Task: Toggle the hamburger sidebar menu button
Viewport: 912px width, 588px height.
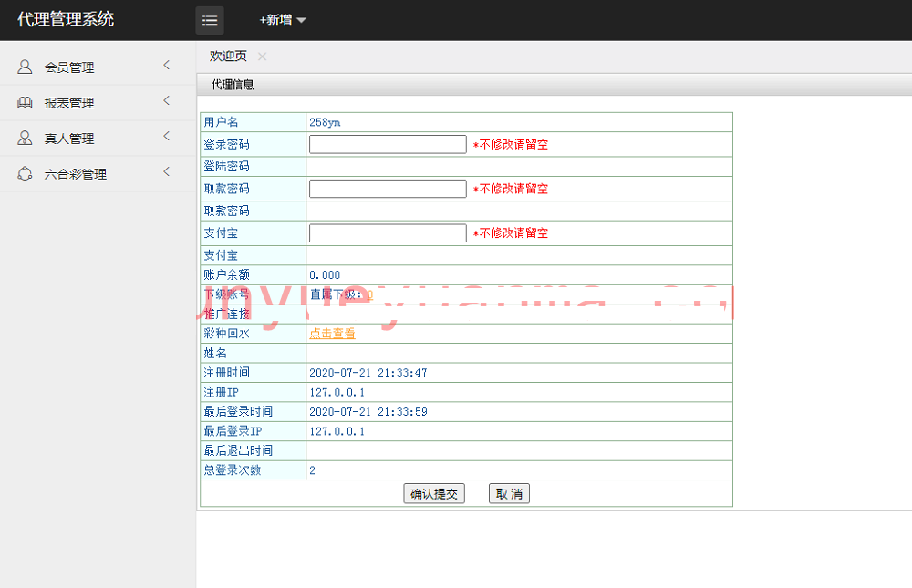Action: point(210,20)
